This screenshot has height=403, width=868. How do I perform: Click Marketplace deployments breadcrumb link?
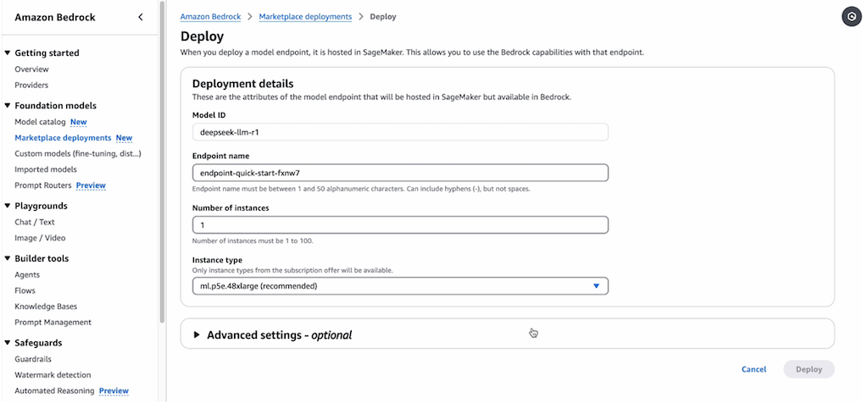point(305,17)
